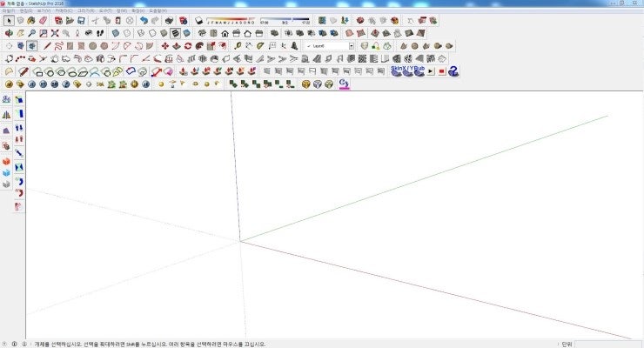Screen dimensions: 644x348
Task: Open the 보기(V) menu
Action: [x=44, y=10]
